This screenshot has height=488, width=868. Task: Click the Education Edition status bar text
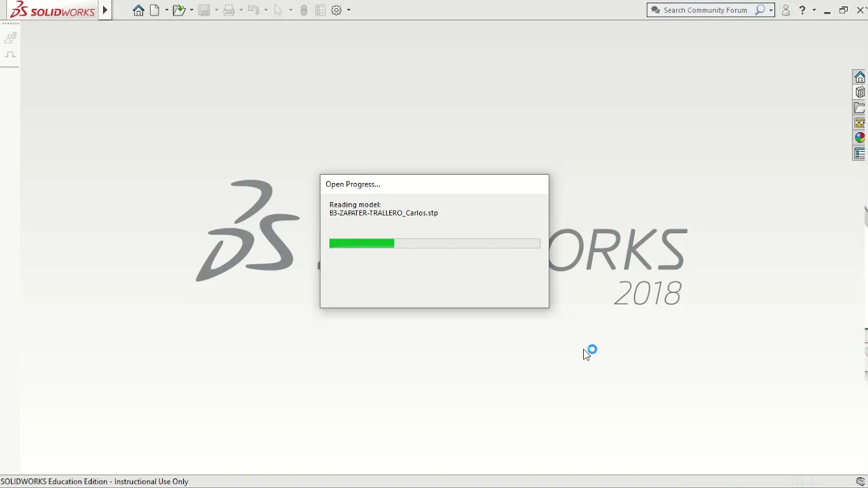(x=94, y=481)
